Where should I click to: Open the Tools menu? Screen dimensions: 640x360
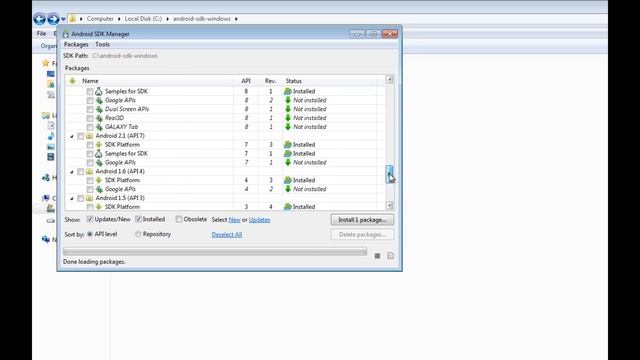[x=102, y=44]
